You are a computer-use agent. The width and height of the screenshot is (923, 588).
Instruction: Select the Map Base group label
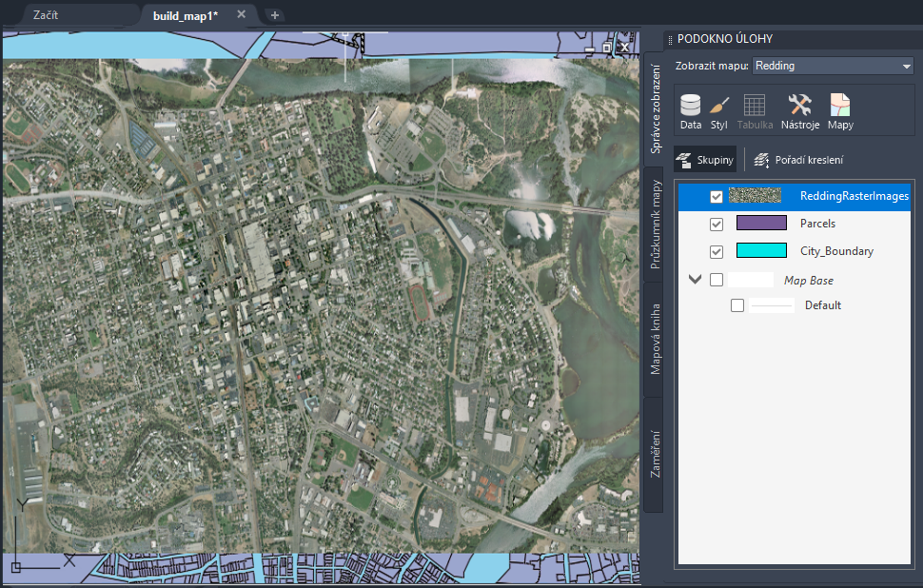(808, 281)
